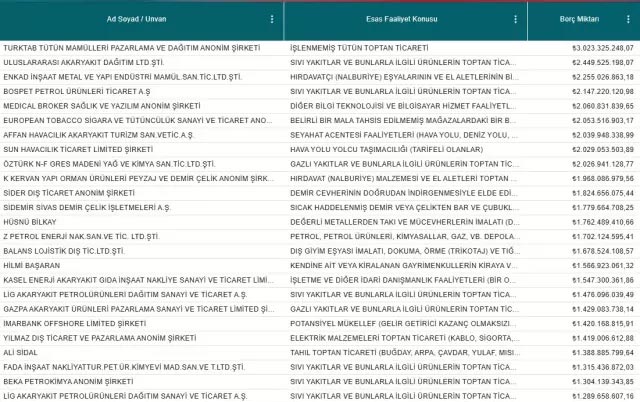Select İMARBANK OFFSHORE LİMİTED ŞİRKETİ
Screen dimensions: 640x402
[75, 324]
